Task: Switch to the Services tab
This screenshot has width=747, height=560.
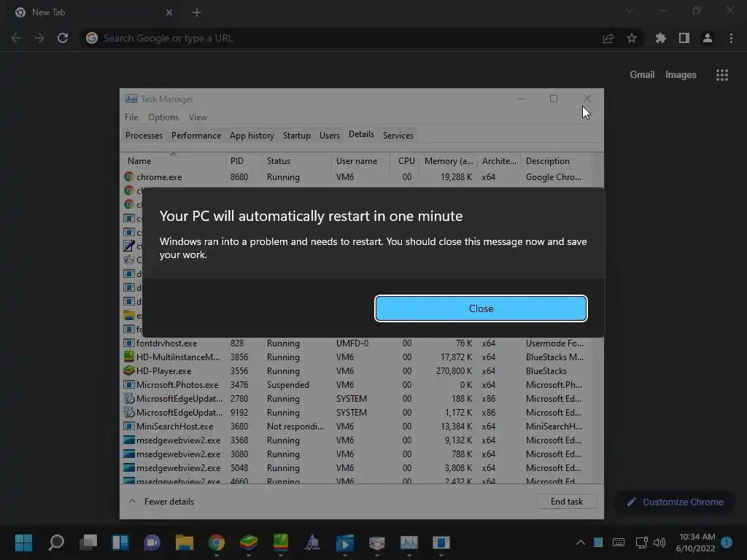Action: (398, 135)
